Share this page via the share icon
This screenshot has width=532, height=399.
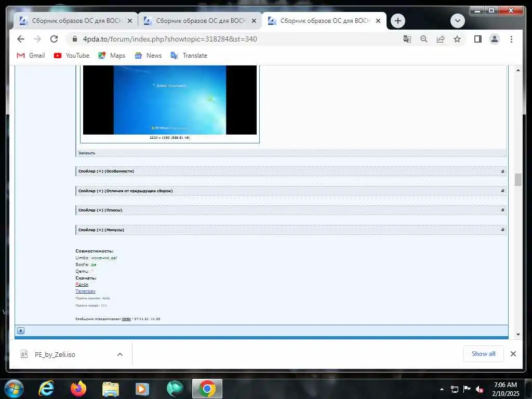[x=441, y=39]
